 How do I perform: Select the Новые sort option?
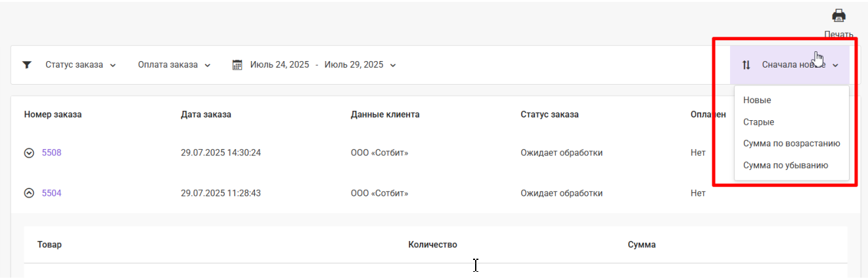757,100
